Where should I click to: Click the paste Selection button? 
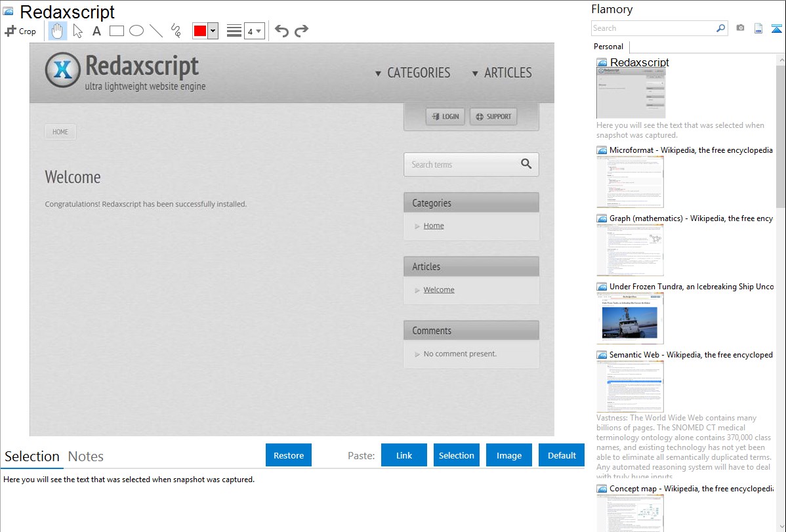tap(456, 455)
